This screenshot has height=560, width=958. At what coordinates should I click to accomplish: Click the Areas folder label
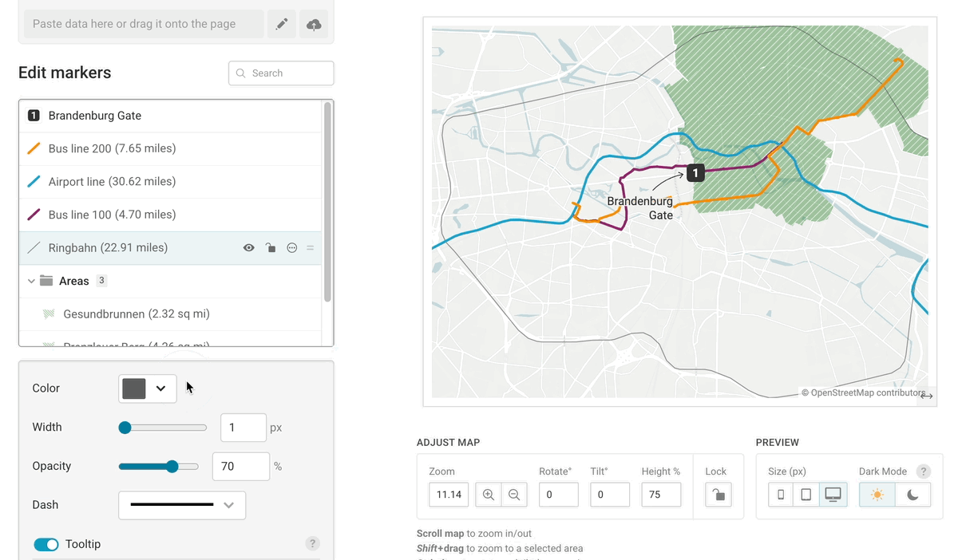[x=74, y=281]
